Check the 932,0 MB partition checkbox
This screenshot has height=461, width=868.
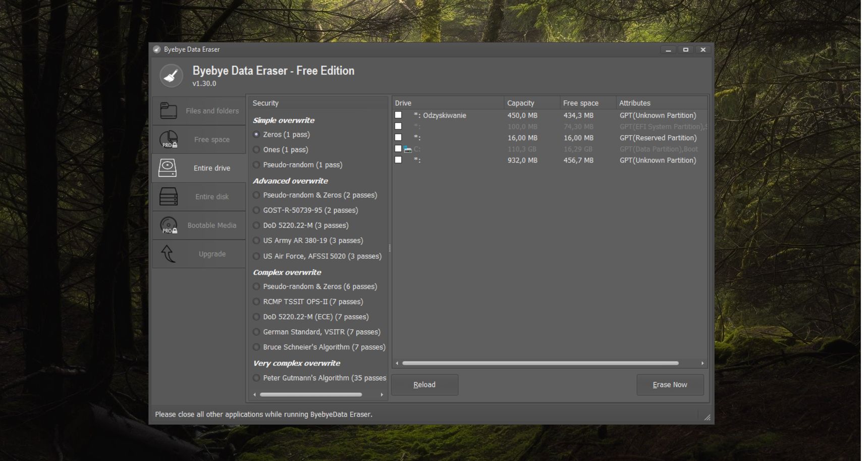(x=398, y=160)
